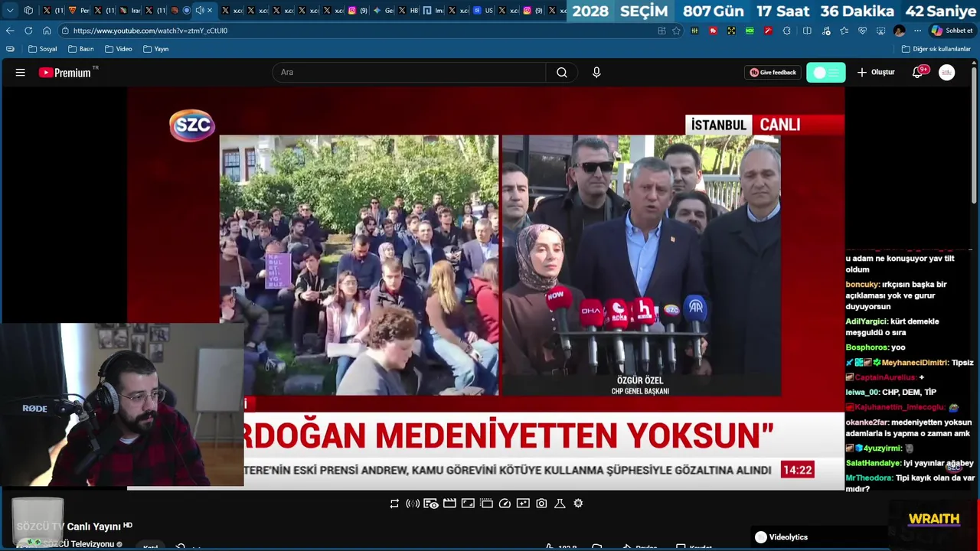The image size is (980, 551).
Task: Mute the tab via its speaker icon
Action: (199, 10)
